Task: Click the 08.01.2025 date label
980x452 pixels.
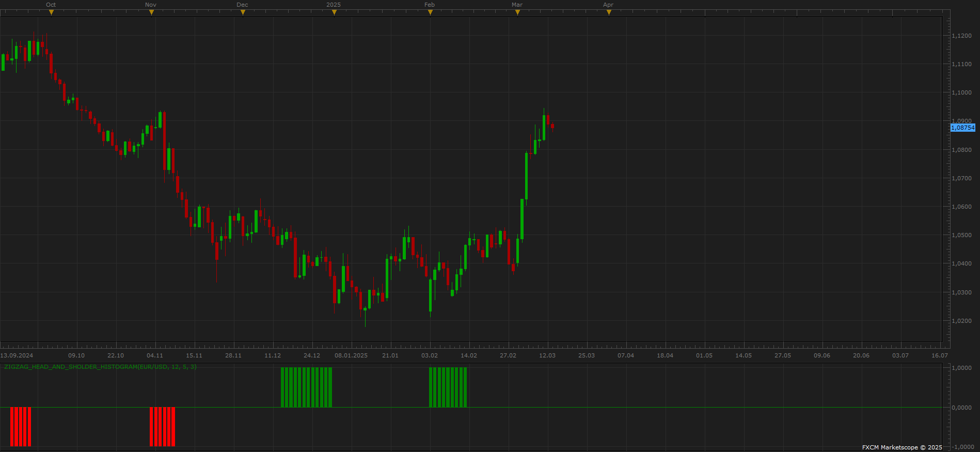Action: coord(351,355)
